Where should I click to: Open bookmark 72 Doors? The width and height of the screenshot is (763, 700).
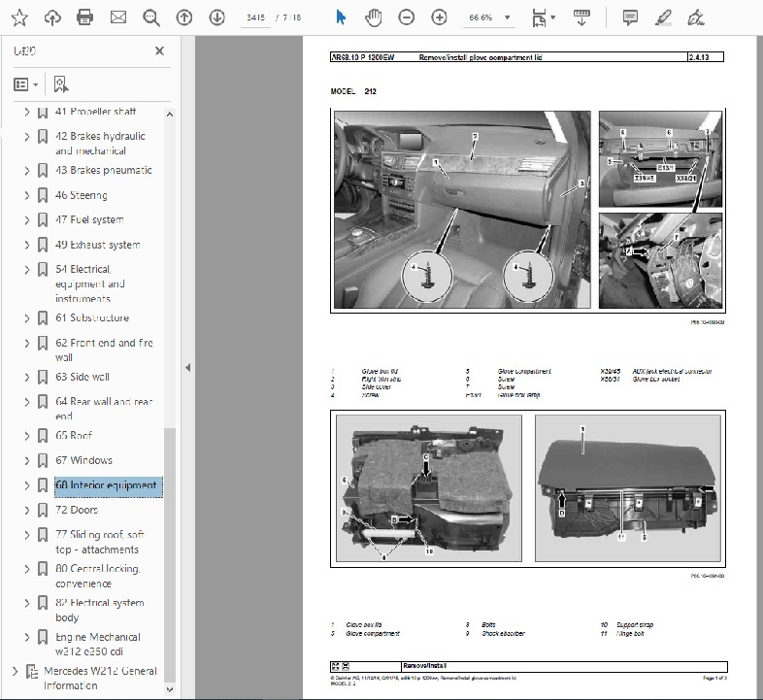(77, 510)
